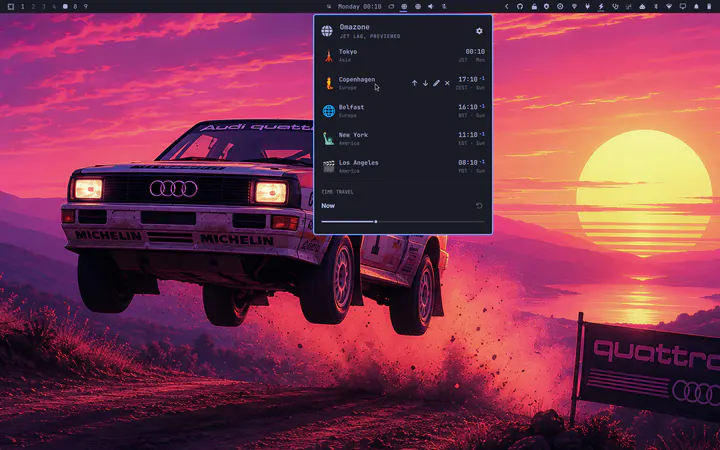Switch to workspace 2 in top bar
This screenshot has width=720, height=450.
point(33,6)
